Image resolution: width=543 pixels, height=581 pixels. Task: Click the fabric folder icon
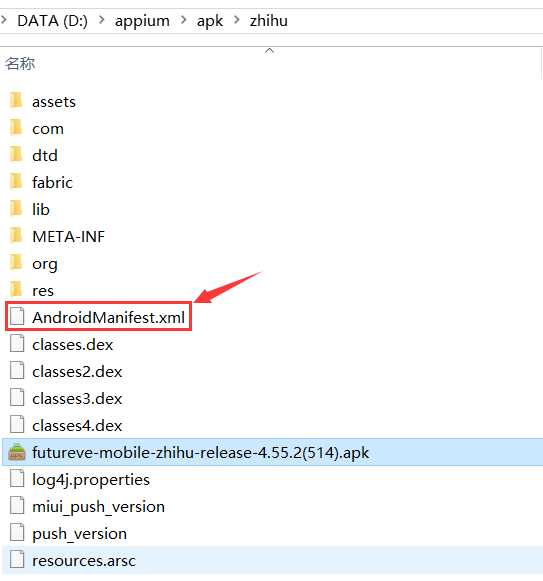16,182
